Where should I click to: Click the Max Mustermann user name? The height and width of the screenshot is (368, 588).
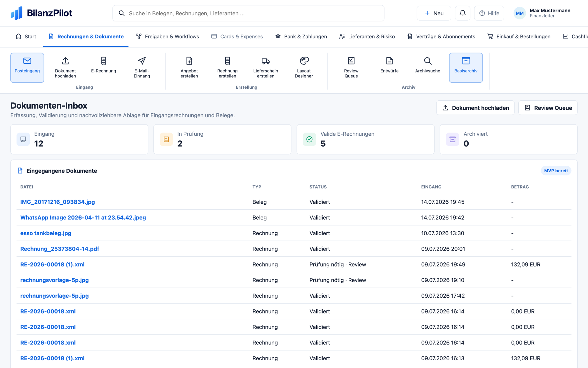[x=550, y=11]
